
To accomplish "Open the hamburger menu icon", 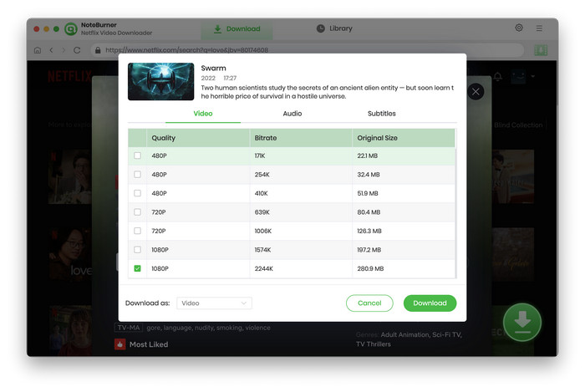I will pyautogui.click(x=539, y=28).
